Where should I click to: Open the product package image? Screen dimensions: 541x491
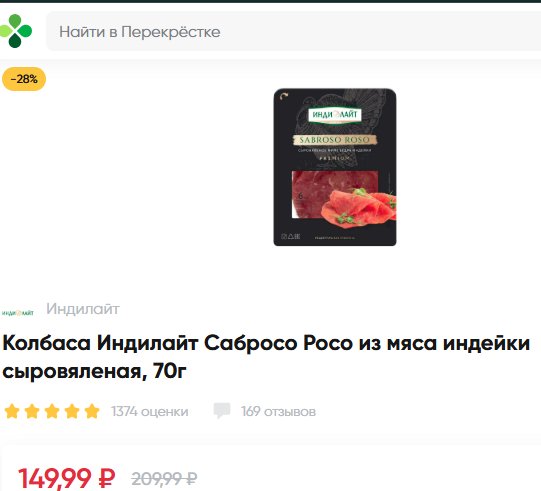tap(335, 167)
